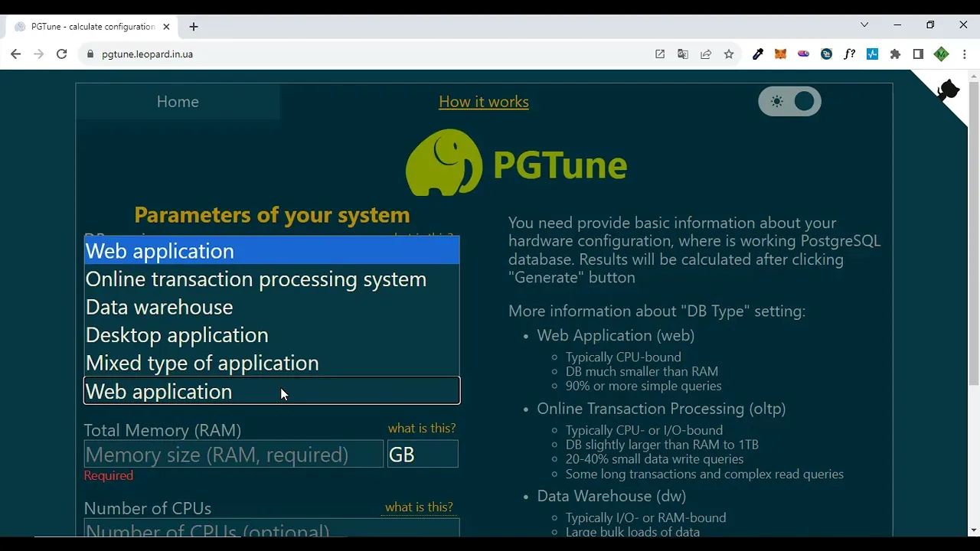Viewport: 980px width, 551px height.
Task: Choose 'Desktop application' from the list
Action: pyautogui.click(x=272, y=335)
